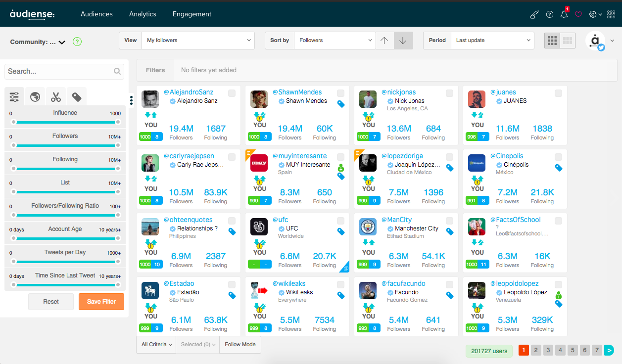Click tag icon on lopezdoriga card
The width and height of the screenshot is (622, 364).
[x=450, y=168]
